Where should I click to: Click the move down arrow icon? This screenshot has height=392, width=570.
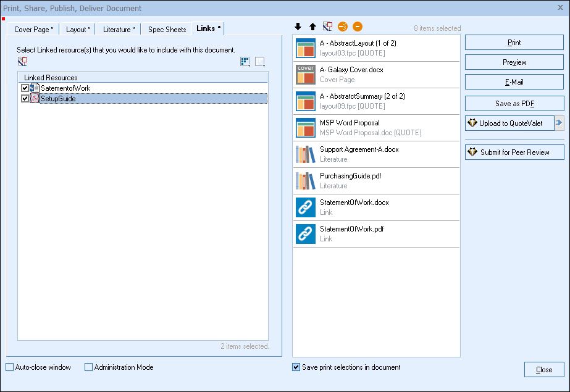pyautogui.click(x=298, y=27)
